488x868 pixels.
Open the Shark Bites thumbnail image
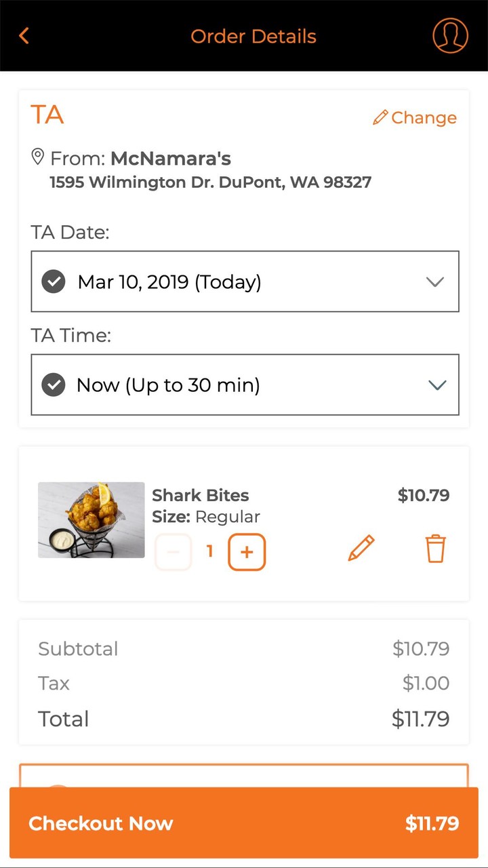tap(91, 520)
